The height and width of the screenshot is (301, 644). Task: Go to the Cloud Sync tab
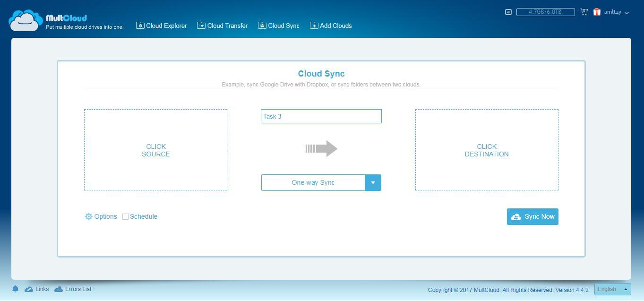279,26
